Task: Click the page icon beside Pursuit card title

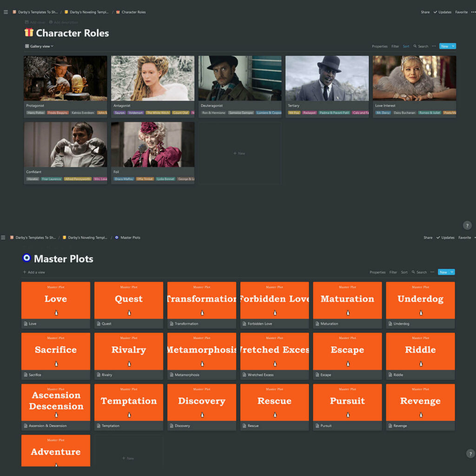Action: 317,426
